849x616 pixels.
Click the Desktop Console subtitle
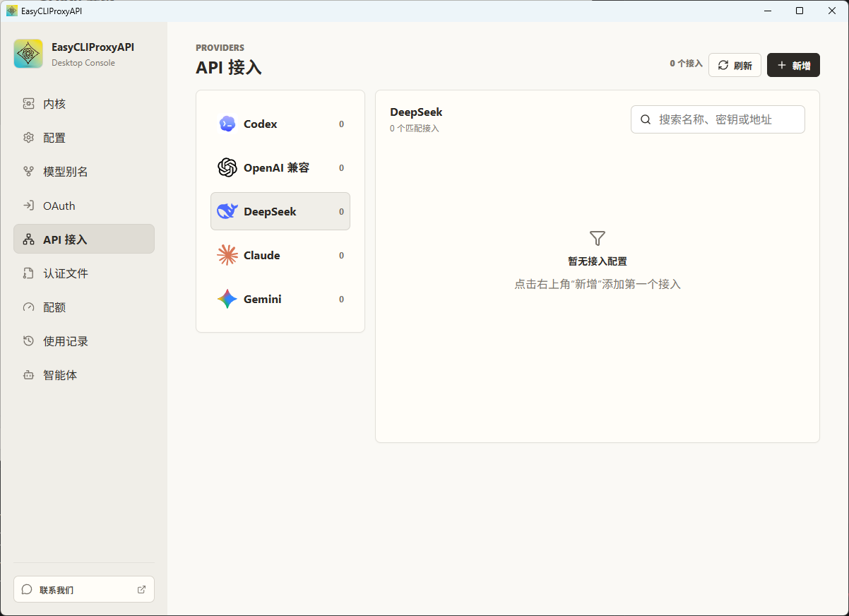83,63
